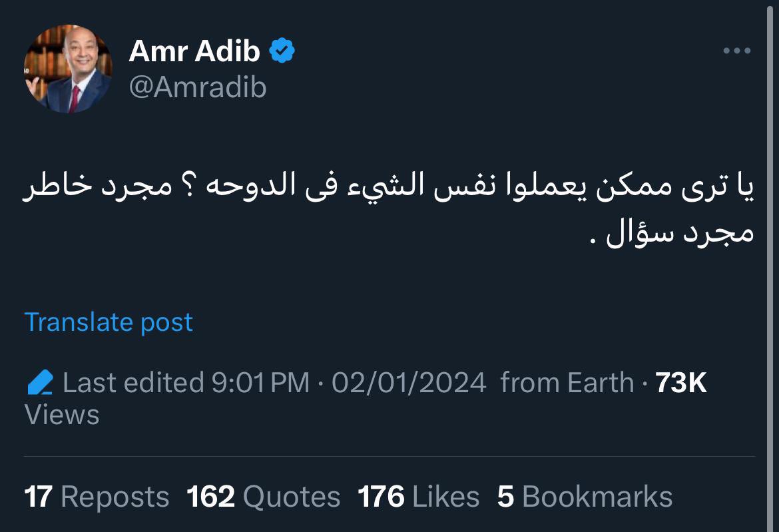Click the 9:01 PM timestamp

[x=260, y=383]
